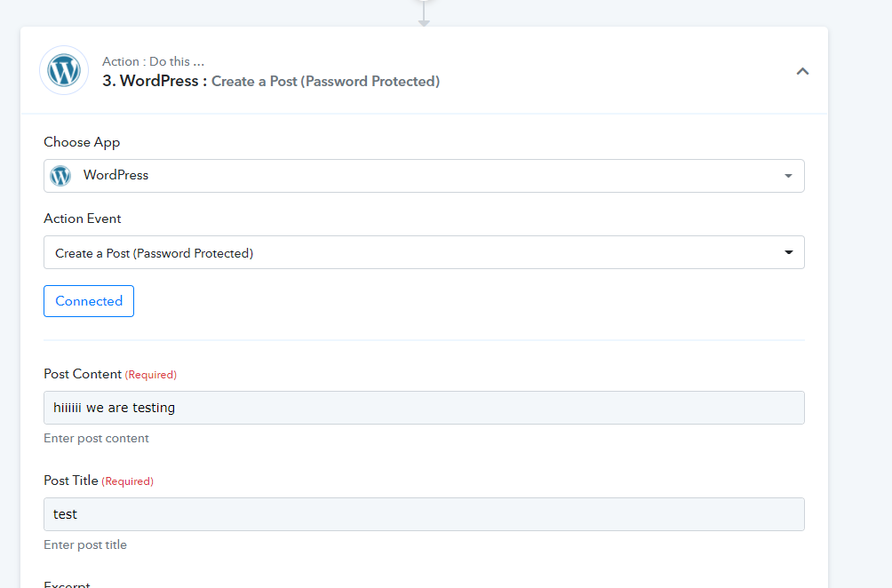Click the connector arrow above the step card

coord(424,20)
